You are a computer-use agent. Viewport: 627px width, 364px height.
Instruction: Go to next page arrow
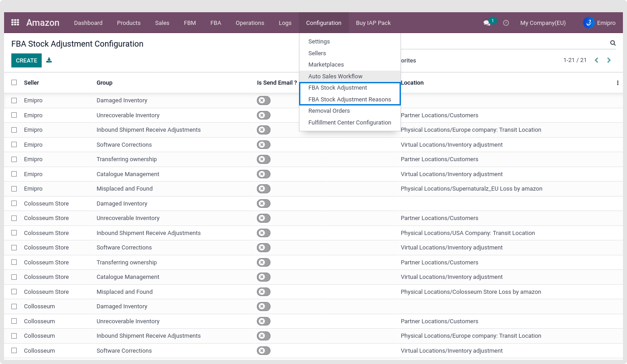(609, 60)
